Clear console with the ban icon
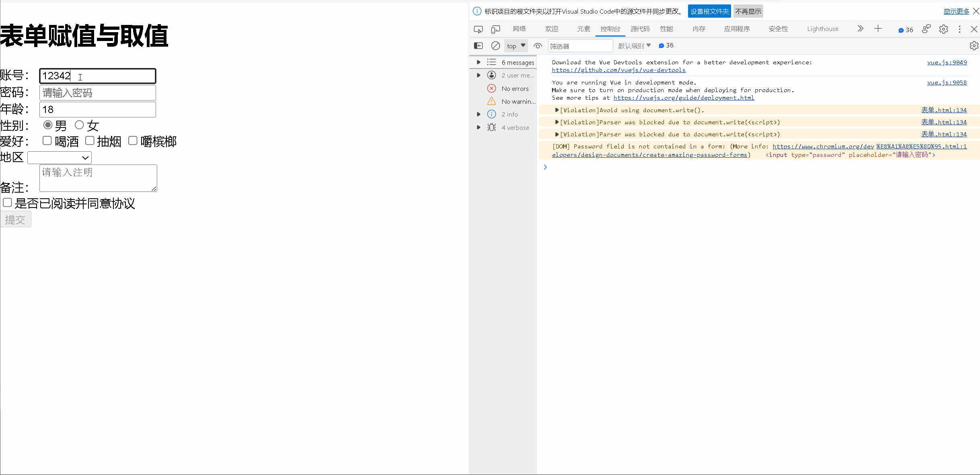The image size is (980, 475). pyautogui.click(x=495, y=46)
